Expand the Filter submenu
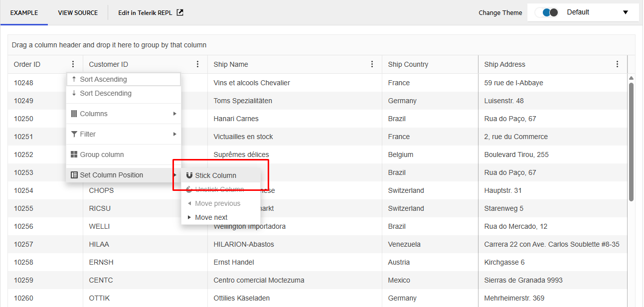 [x=175, y=134]
